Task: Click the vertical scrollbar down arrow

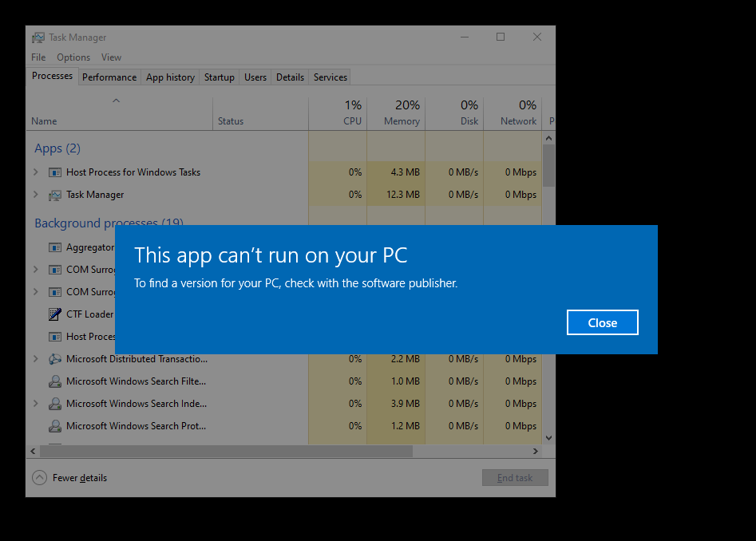Action: point(548,438)
